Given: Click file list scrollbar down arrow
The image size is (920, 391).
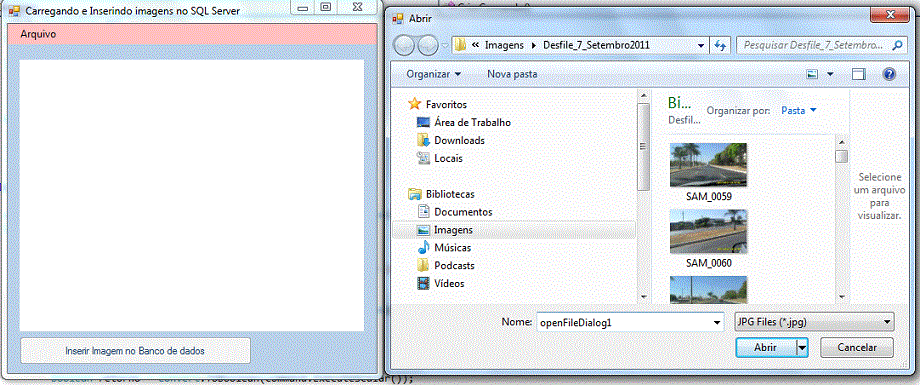Looking at the screenshot, I should (842, 297).
